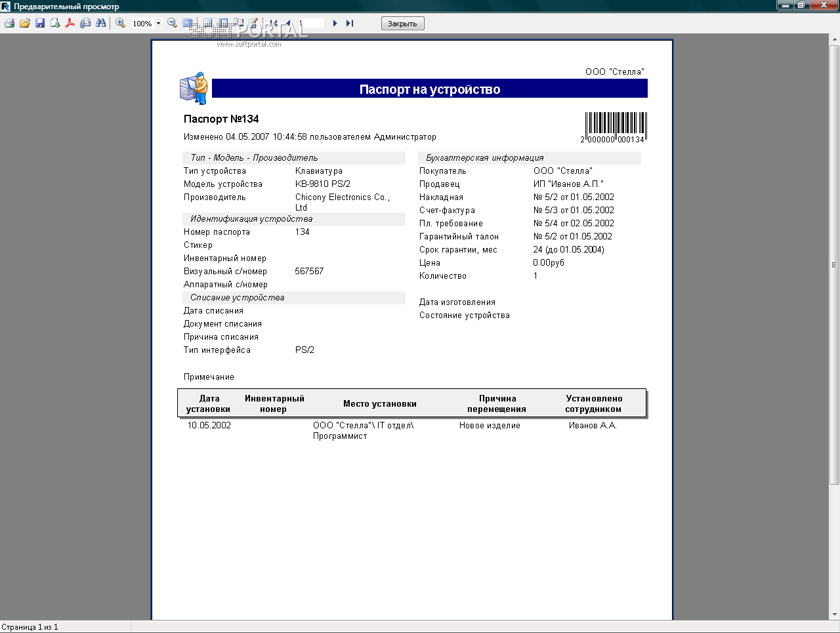Screen dimensions: 840x633
Task: Select the Паспорт №134 heading
Action: coord(221,119)
